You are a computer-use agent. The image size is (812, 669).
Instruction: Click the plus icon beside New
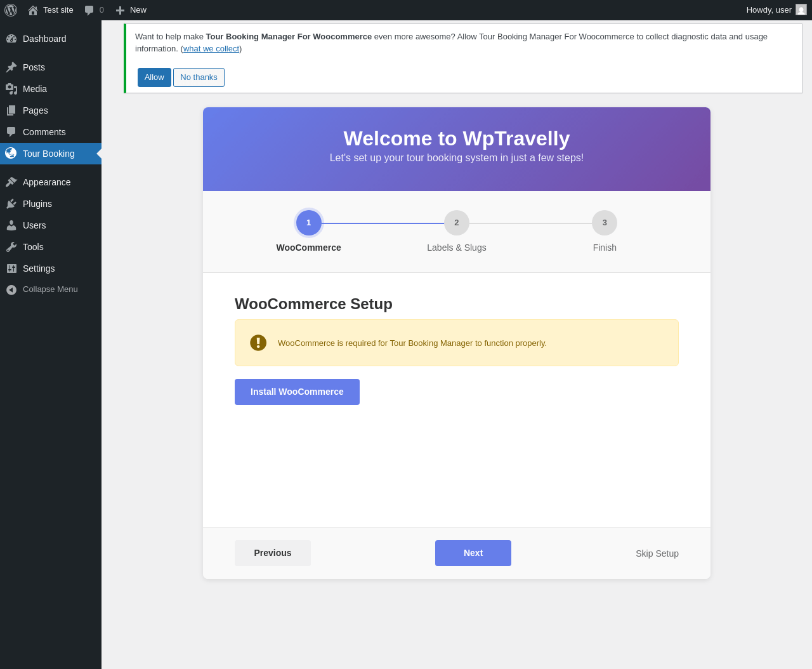tap(120, 10)
